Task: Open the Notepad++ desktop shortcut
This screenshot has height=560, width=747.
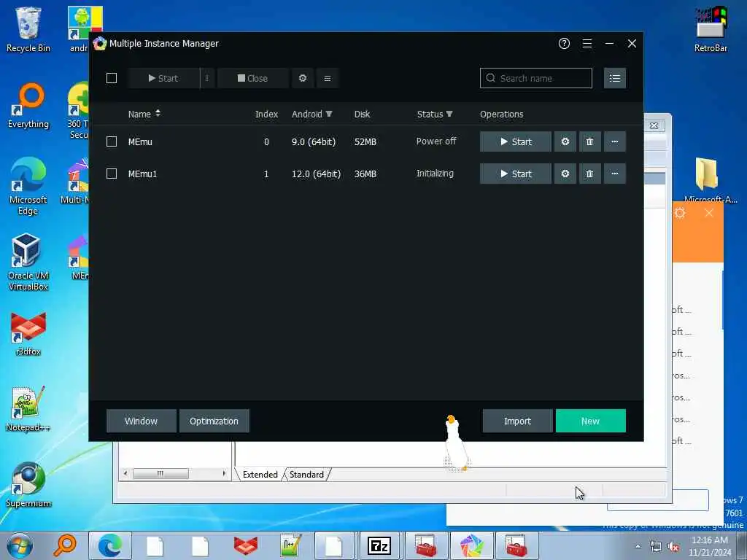Action: pyautogui.click(x=28, y=408)
